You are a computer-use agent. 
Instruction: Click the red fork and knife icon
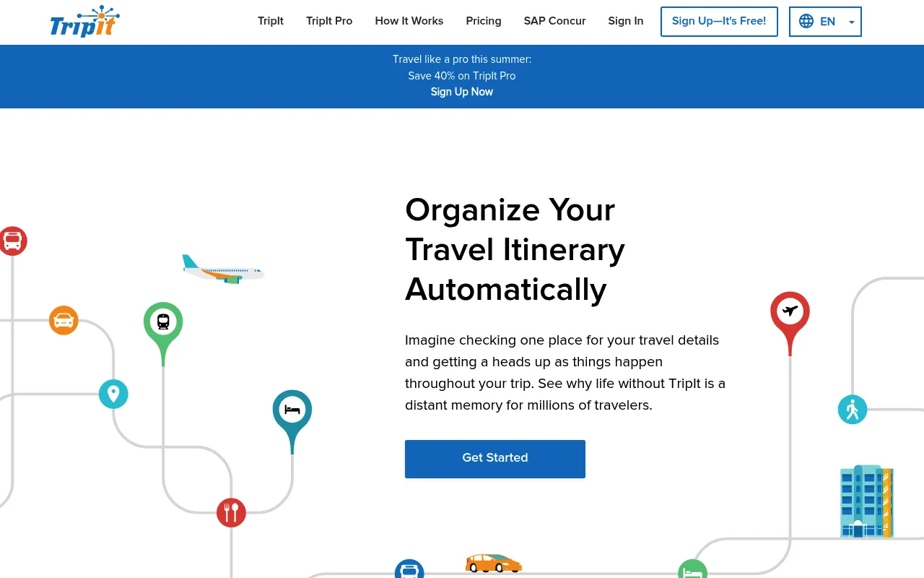231,512
